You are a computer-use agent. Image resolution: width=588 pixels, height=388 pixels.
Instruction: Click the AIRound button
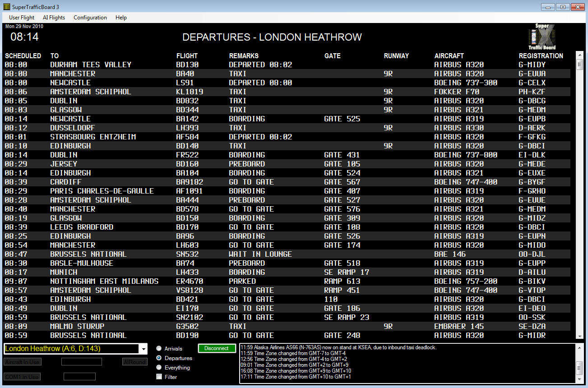(x=134, y=361)
